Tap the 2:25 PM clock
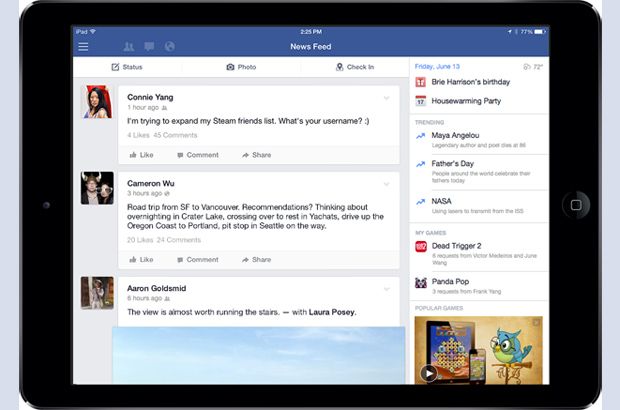 [x=311, y=32]
